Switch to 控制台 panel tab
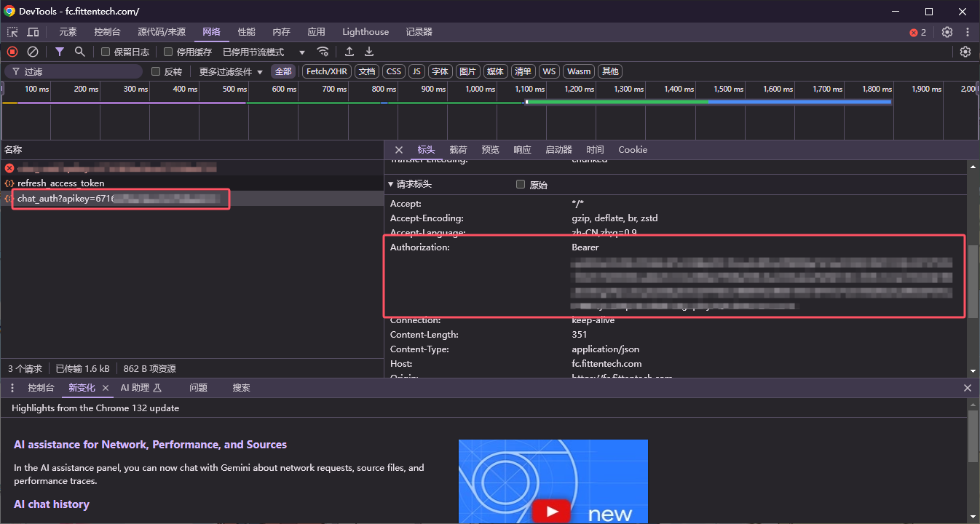The image size is (980, 524). tap(107, 32)
